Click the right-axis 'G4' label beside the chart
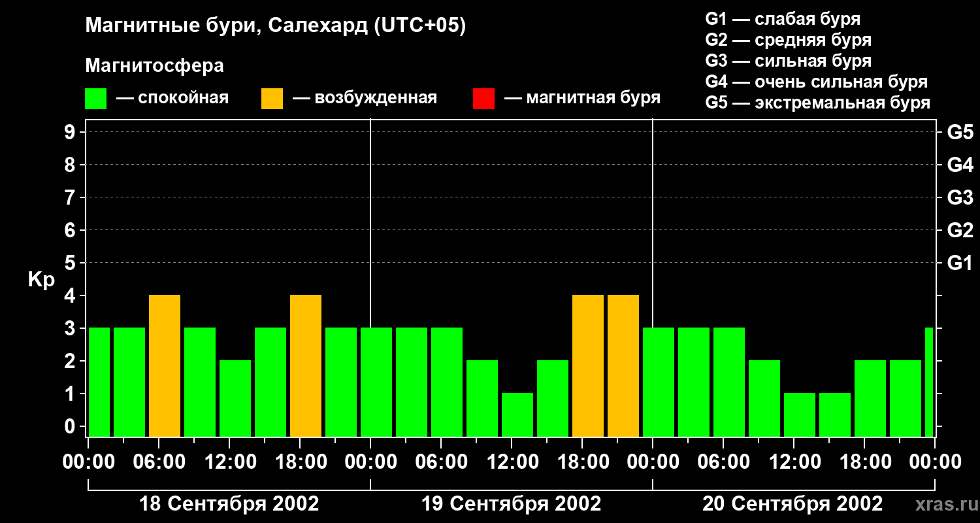Screen dimensions: 980x523 coord(960,165)
